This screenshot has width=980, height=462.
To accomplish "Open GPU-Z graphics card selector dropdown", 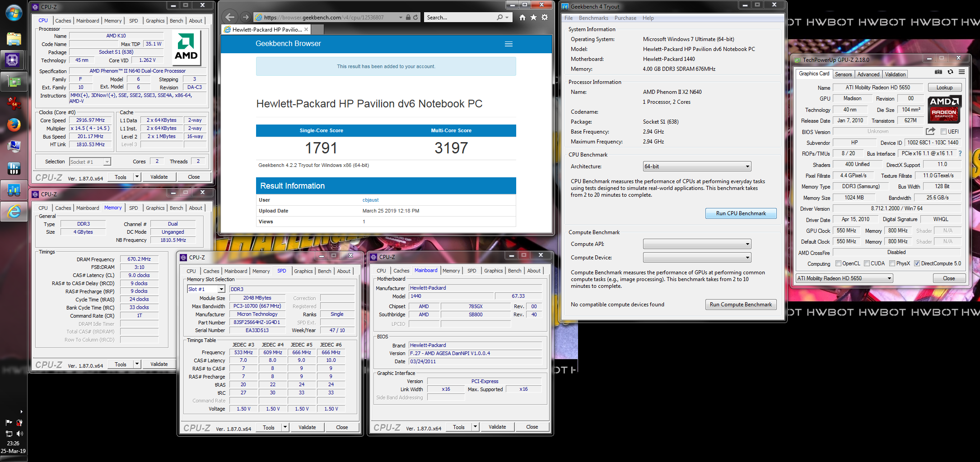I will click(845, 278).
